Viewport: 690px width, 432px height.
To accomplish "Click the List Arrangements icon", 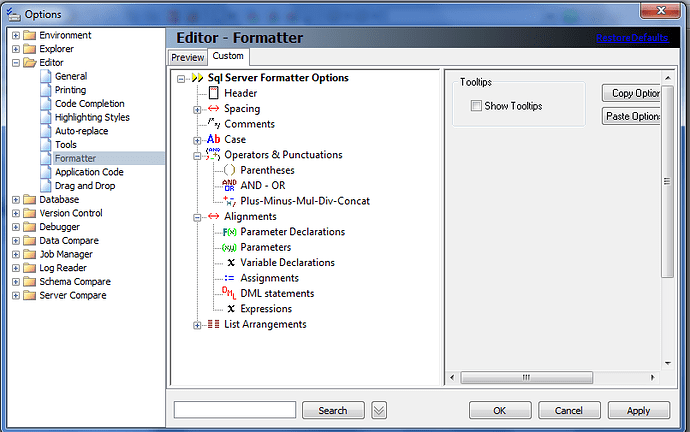I will (213, 324).
